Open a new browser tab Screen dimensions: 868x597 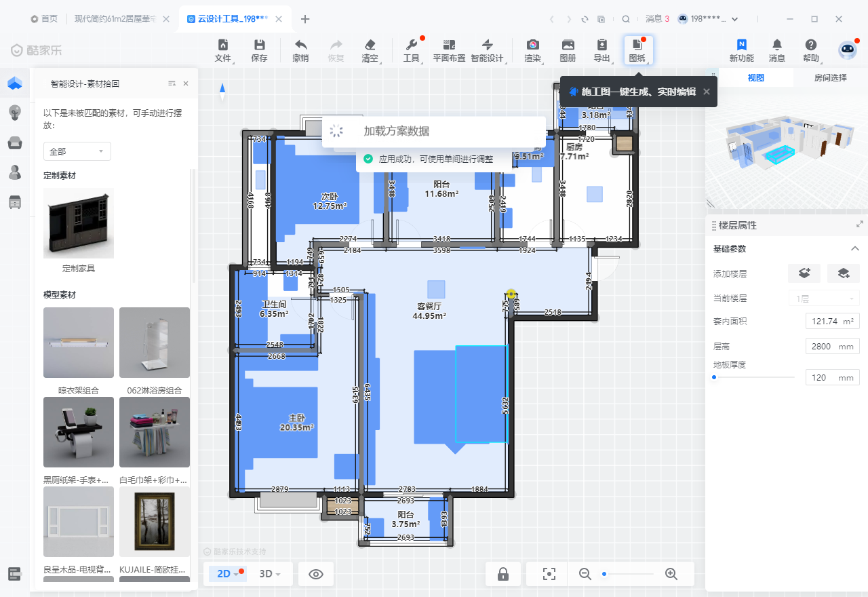305,19
